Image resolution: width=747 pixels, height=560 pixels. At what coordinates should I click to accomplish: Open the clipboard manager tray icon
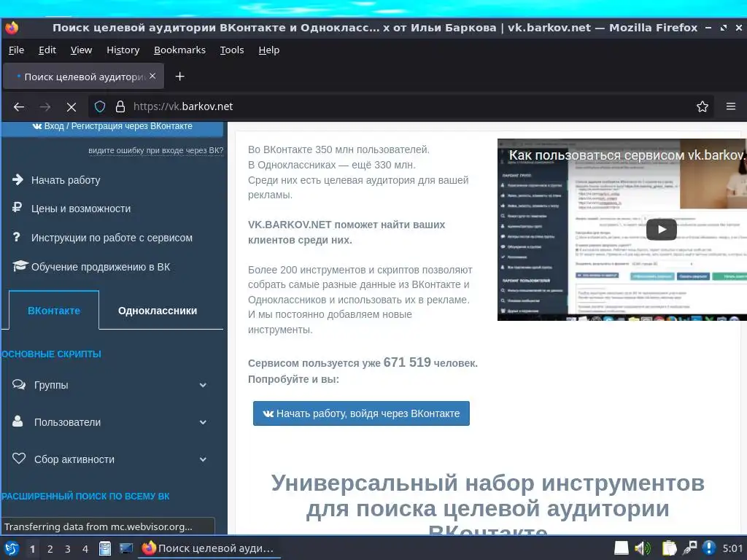tap(669, 548)
